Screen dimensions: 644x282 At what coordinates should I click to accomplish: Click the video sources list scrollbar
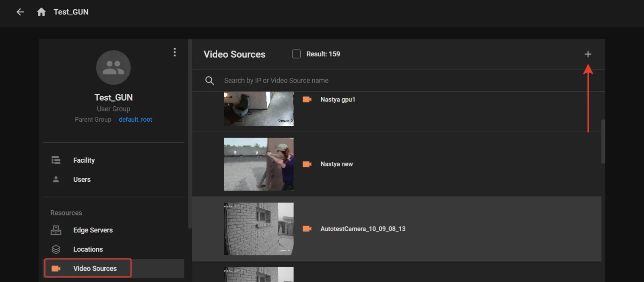pyautogui.click(x=603, y=141)
